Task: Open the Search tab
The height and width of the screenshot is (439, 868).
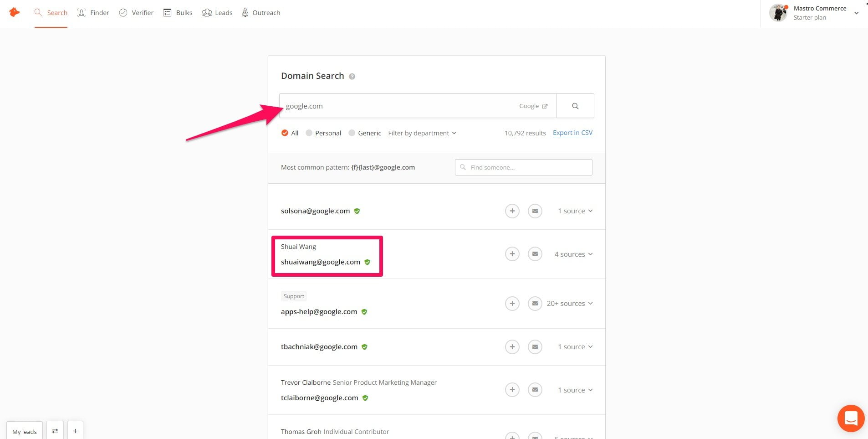Action: [x=51, y=13]
